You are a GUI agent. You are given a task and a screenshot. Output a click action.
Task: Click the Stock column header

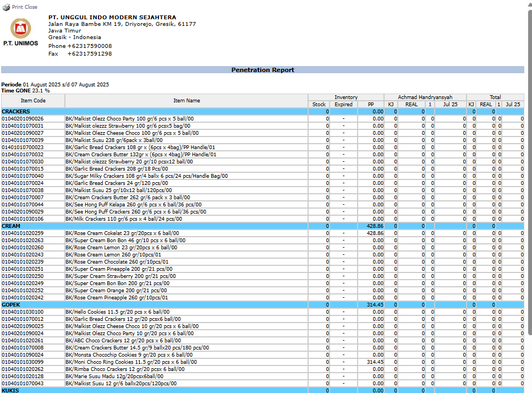point(319,105)
